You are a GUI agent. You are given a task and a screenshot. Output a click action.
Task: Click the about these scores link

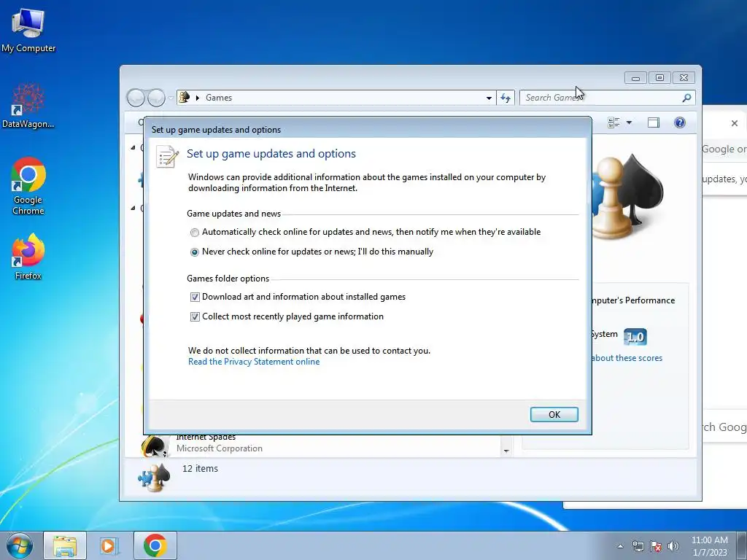click(x=627, y=358)
